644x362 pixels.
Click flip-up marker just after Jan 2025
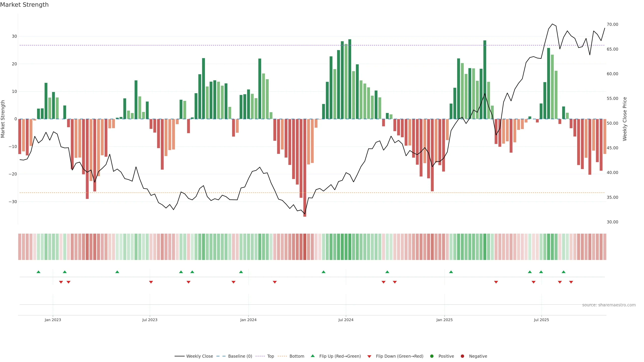pyautogui.click(x=451, y=272)
